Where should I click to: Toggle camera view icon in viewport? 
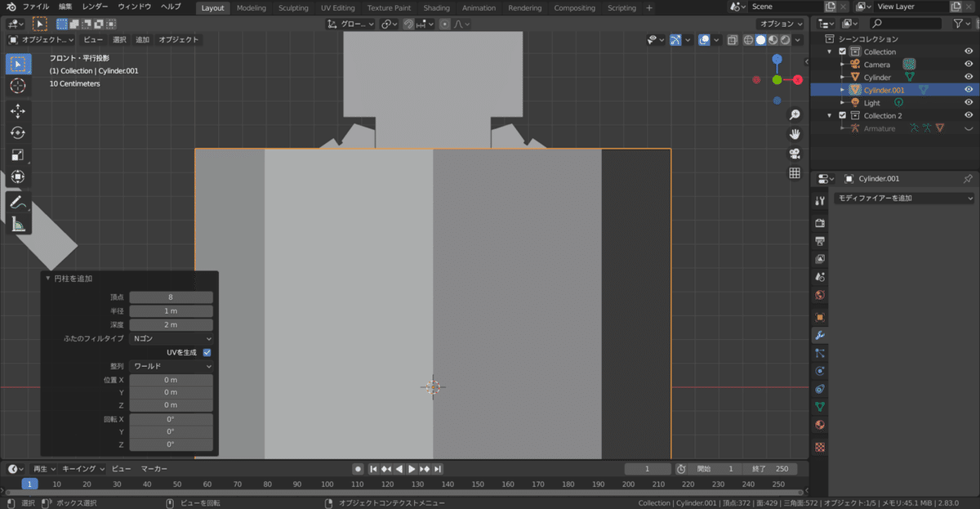point(794,154)
